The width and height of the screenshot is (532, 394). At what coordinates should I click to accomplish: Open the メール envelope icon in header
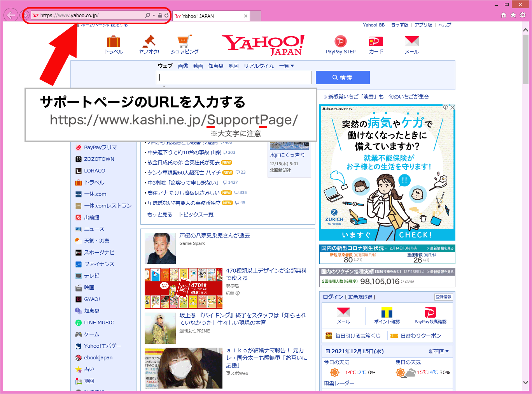coord(412,41)
